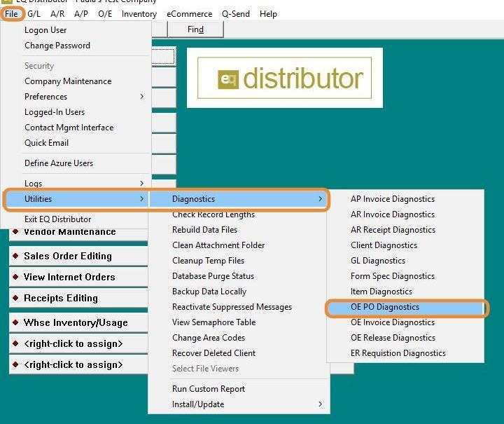The width and height of the screenshot is (504, 424).
Task: Click the Find button
Action: [x=195, y=29]
